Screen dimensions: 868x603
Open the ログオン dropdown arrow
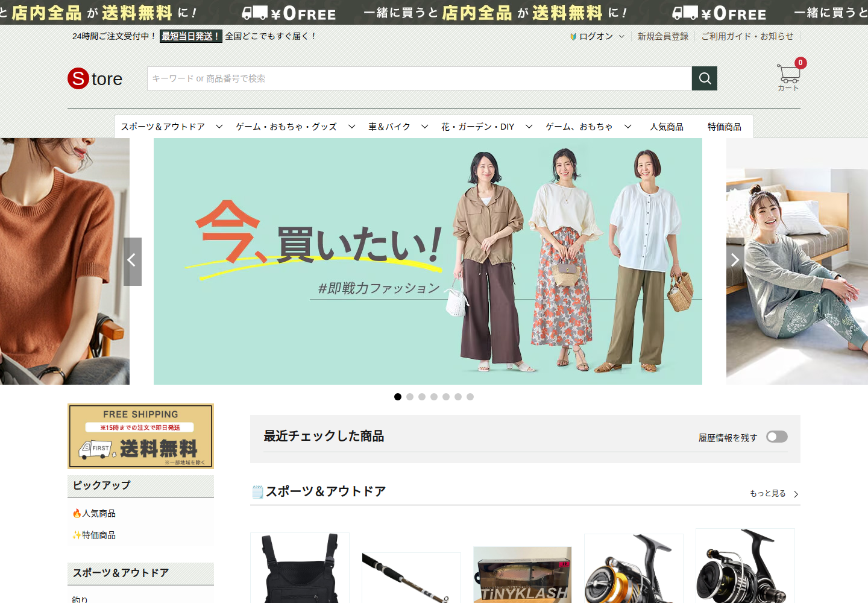tap(621, 36)
